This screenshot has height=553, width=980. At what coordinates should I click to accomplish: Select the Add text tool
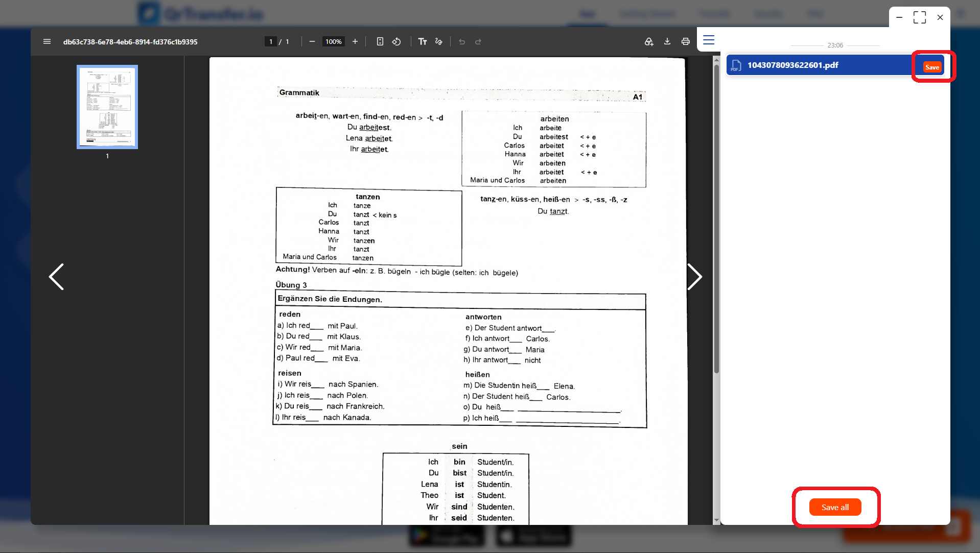click(x=423, y=41)
